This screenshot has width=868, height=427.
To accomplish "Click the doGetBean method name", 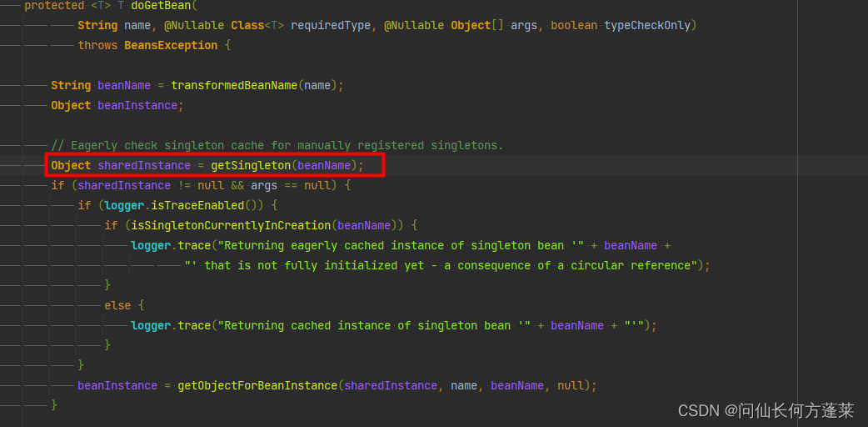I will [x=161, y=6].
